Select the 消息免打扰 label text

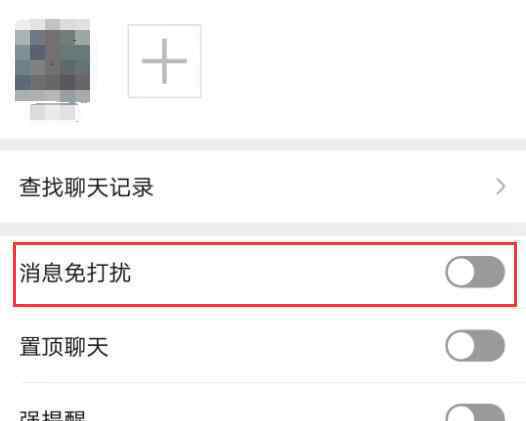click(x=75, y=272)
